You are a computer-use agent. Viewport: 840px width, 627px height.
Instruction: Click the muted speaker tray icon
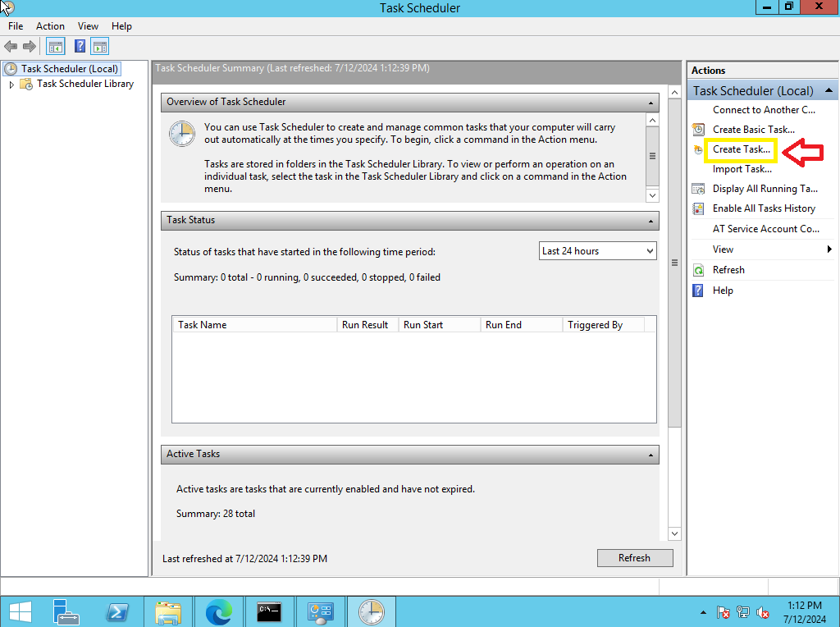click(763, 612)
